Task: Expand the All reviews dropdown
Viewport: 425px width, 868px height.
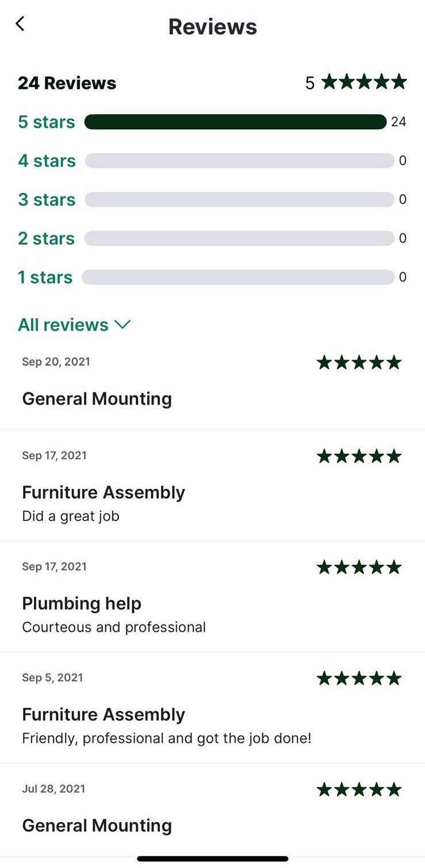Action: [63, 325]
